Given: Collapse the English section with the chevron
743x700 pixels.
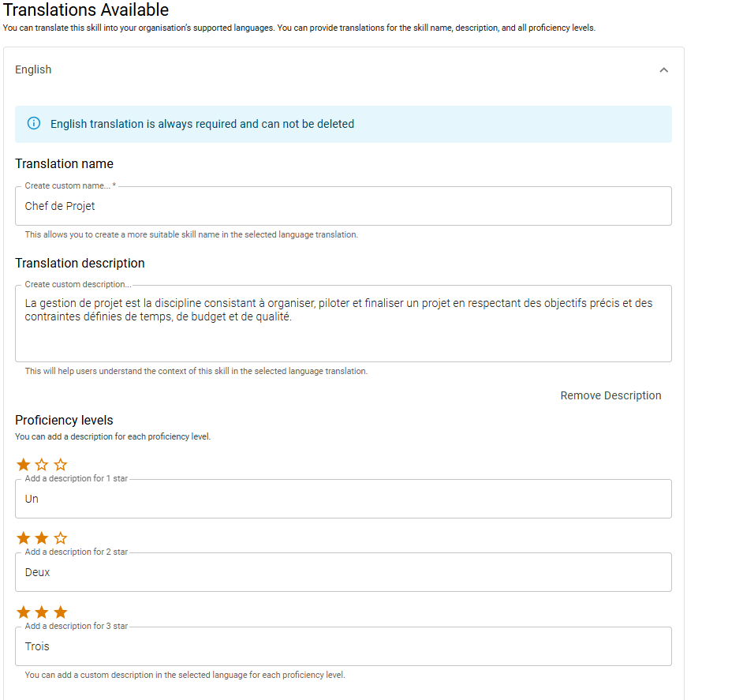Looking at the screenshot, I should (x=663, y=70).
